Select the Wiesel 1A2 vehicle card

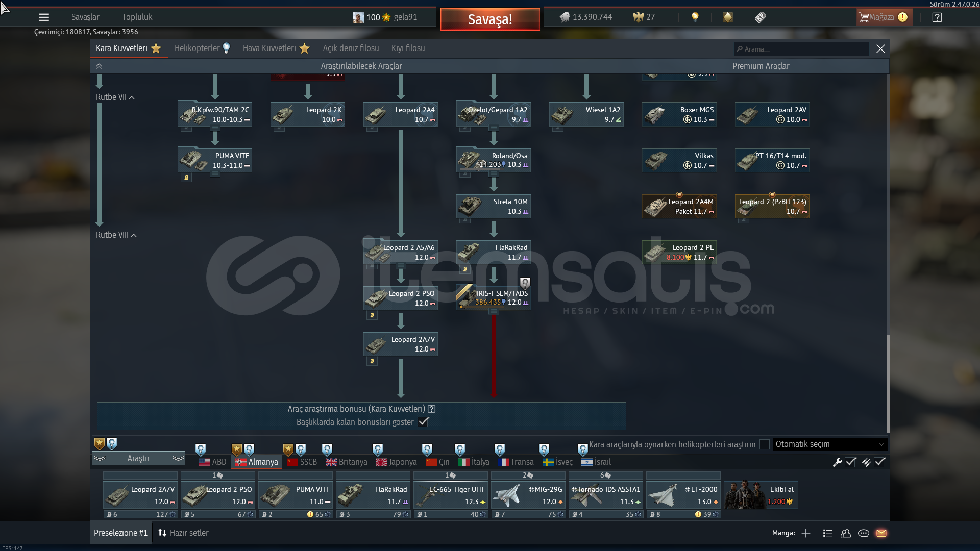coord(586,114)
